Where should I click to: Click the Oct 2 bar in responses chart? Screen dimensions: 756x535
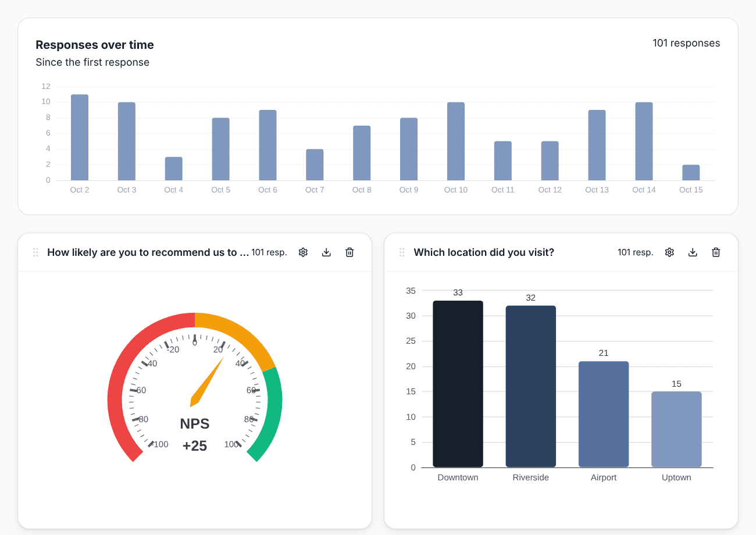(80, 137)
